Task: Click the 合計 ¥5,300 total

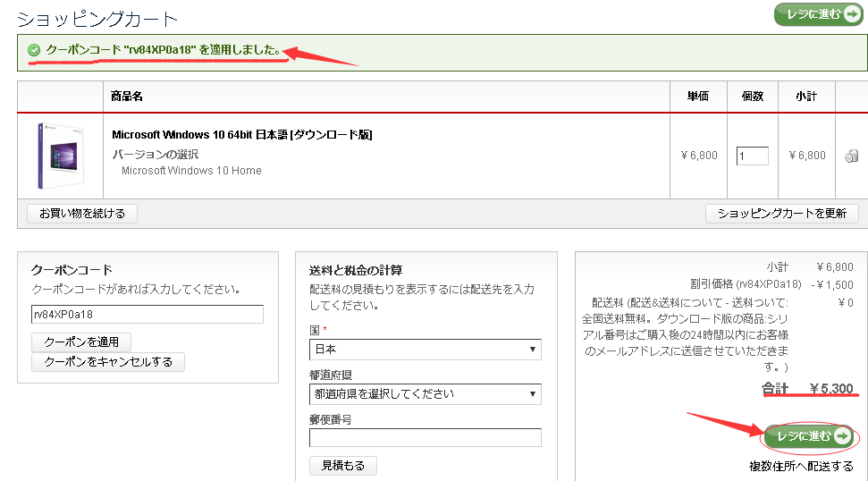Action: tap(808, 389)
